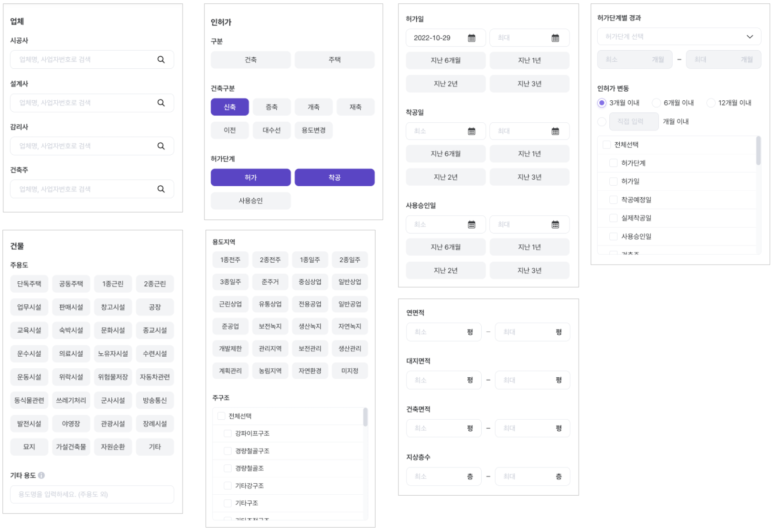Check the 실제착공일 checkbox
Screen dimensions: 776x532
pos(614,218)
